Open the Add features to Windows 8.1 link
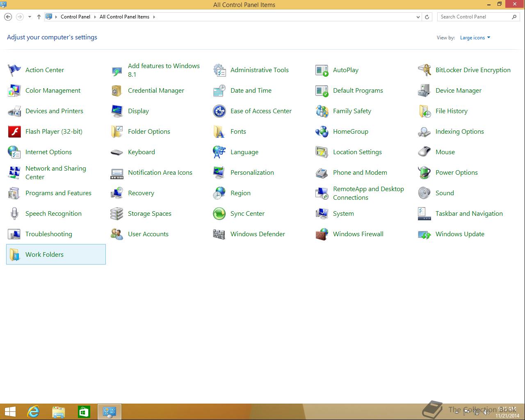525x420 pixels. click(x=164, y=70)
